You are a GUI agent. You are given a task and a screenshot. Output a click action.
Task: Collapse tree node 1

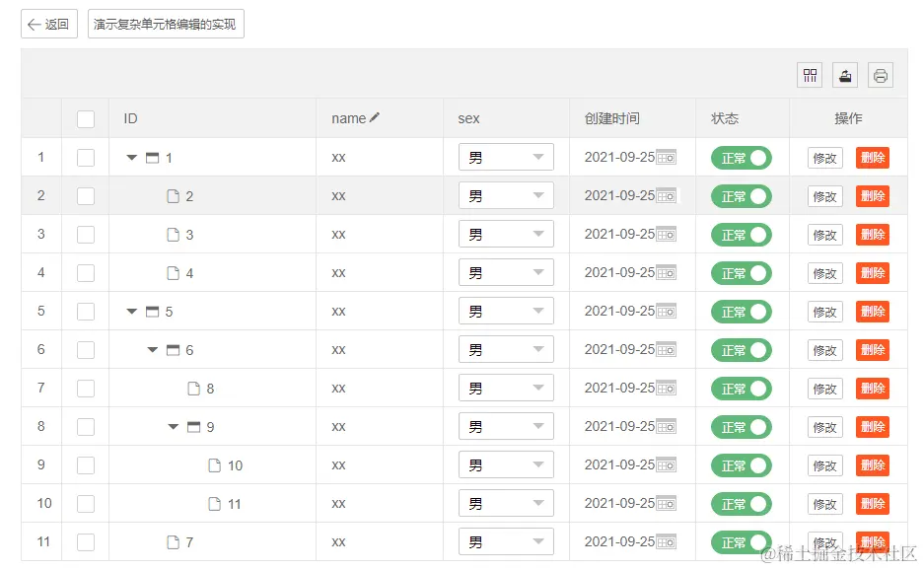point(132,158)
